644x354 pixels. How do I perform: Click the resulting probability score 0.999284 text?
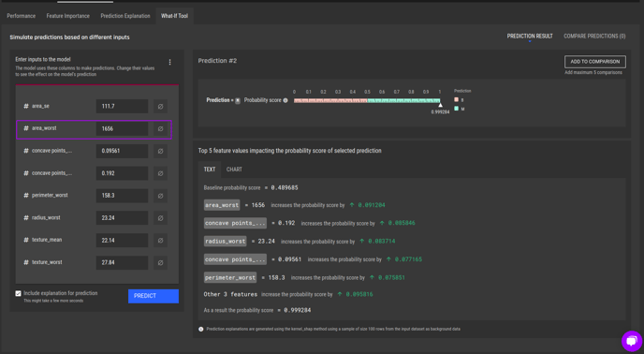coord(298,310)
